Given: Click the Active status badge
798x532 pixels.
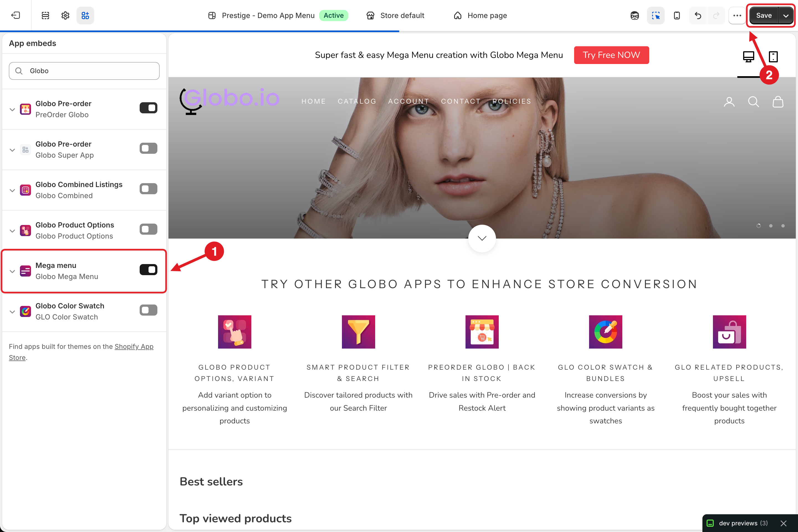Looking at the screenshot, I should (x=334, y=15).
